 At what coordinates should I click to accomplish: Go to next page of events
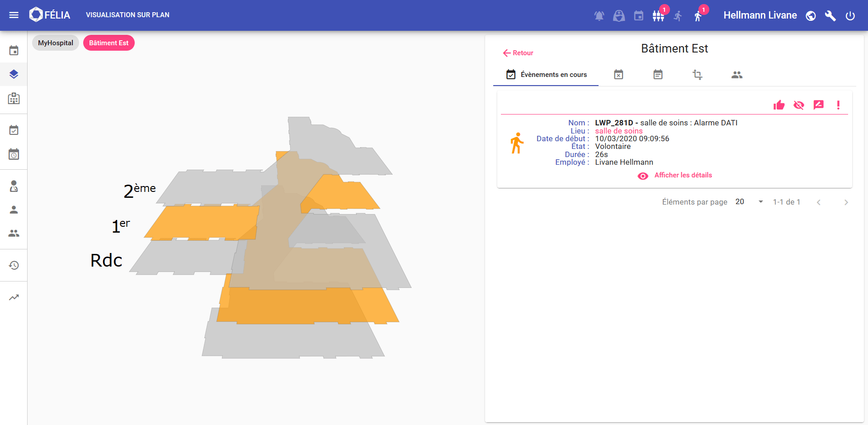[x=846, y=202]
